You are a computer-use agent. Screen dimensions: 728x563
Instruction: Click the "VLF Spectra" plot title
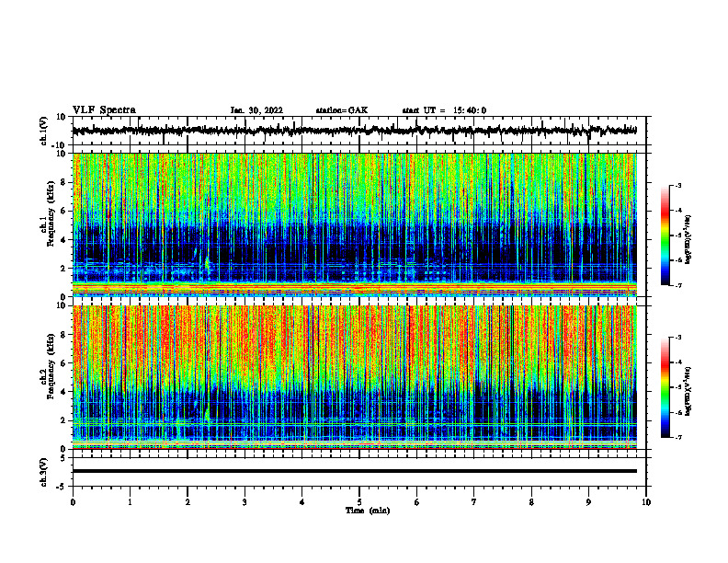point(104,110)
